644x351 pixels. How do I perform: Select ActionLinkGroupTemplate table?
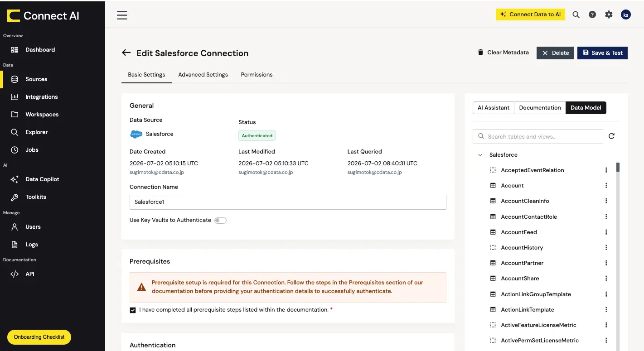536,294
